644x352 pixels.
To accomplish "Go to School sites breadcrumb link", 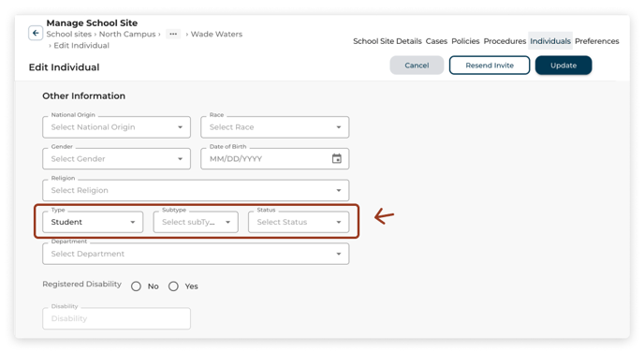I will pos(69,34).
